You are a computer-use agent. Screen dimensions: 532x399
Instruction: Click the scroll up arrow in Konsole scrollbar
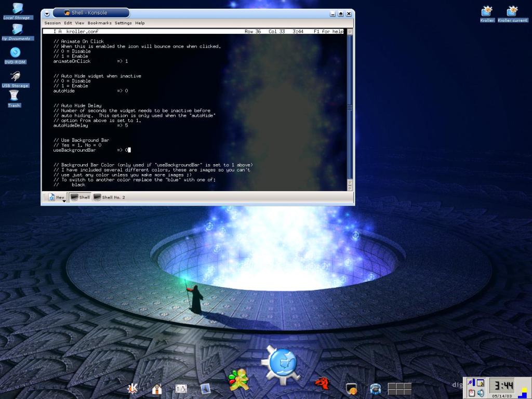pyautogui.click(x=350, y=32)
